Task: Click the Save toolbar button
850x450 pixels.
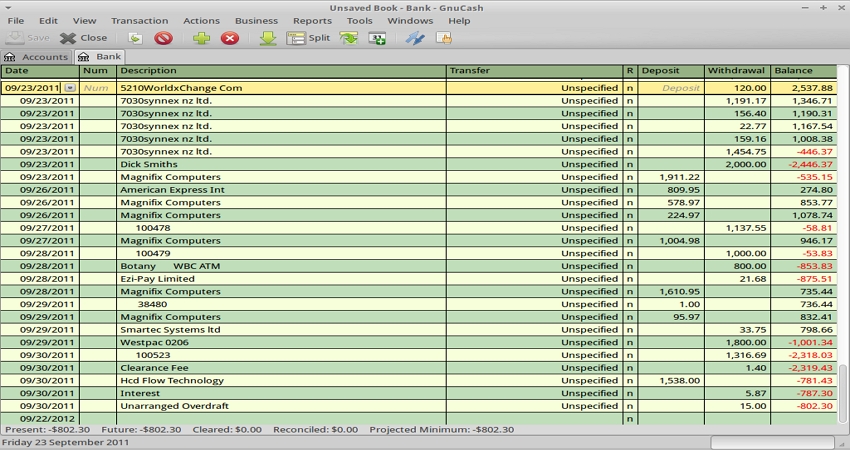Action: tap(28, 38)
